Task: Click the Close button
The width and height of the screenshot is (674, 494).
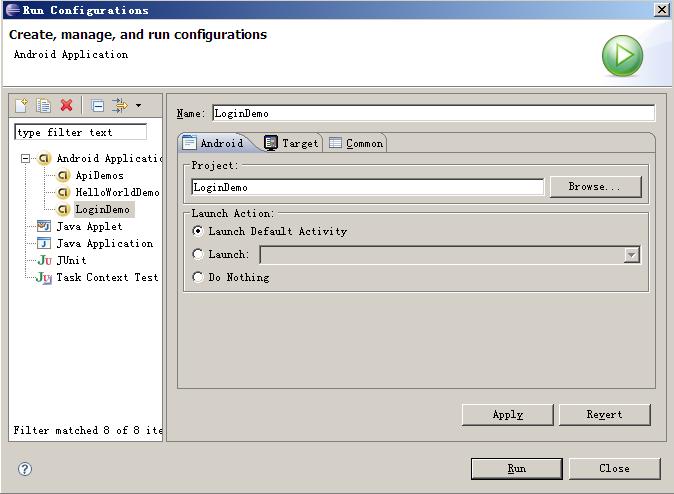Action: click(x=615, y=469)
